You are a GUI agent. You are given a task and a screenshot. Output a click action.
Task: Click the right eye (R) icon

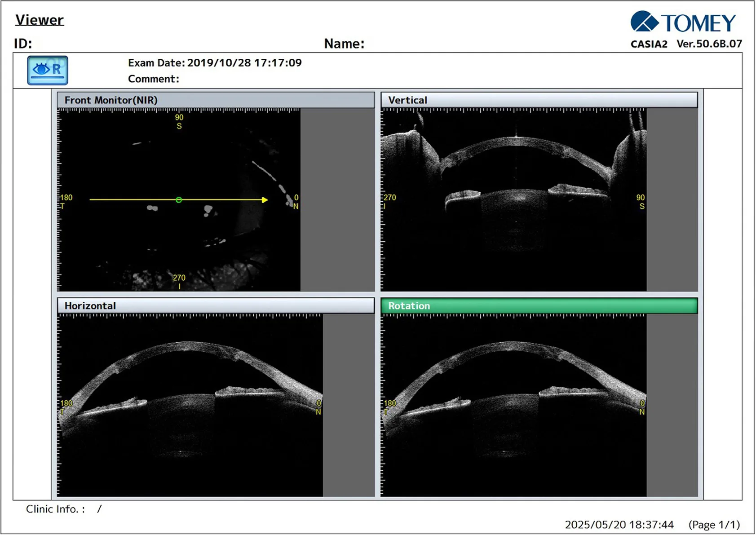[x=48, y=71]
